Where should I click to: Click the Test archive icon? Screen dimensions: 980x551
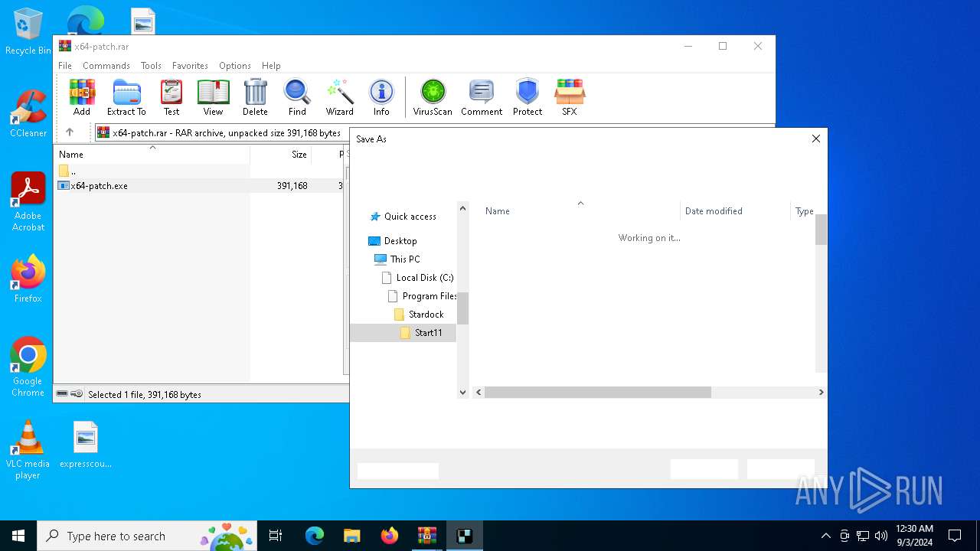point(171,97)
